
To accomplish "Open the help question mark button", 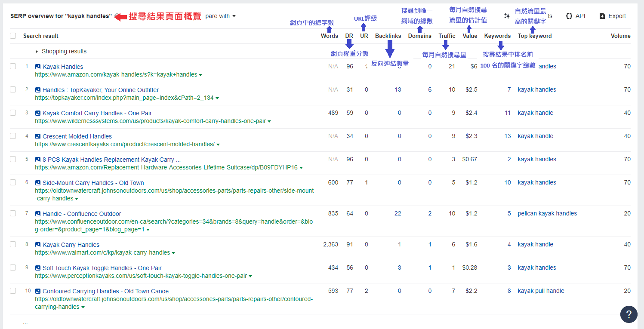I will click(629, 314).
